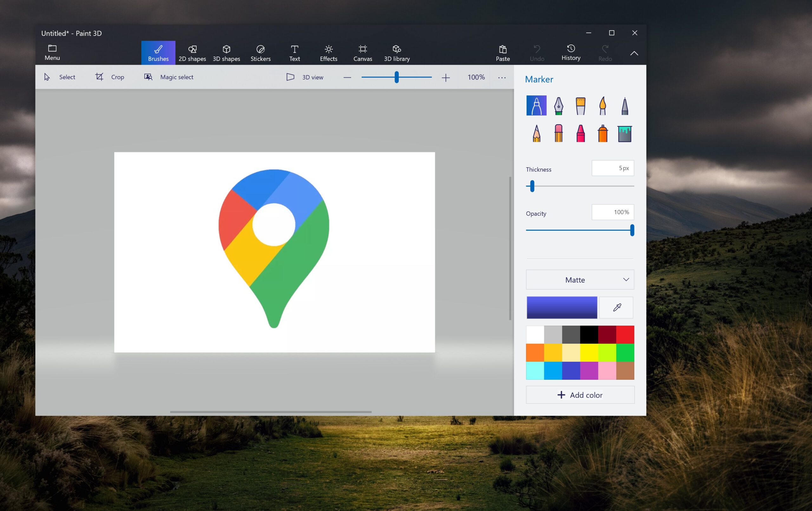Use the Magic select tool
This screenshot has height=511, width=812.
[x=169, y=77]
